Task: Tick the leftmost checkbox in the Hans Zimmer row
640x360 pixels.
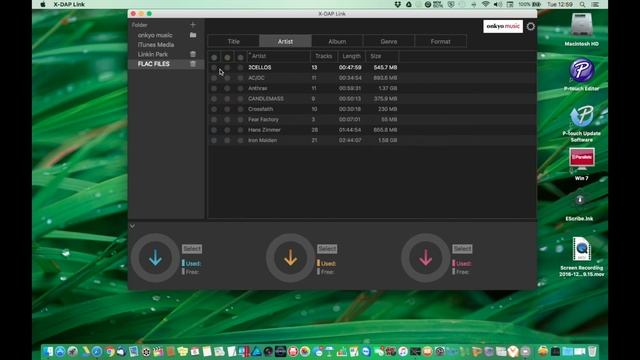Action: [214, 130]
